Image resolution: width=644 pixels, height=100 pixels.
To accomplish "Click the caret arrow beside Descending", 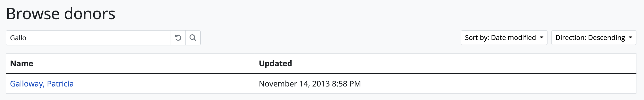I will (630, 38).
